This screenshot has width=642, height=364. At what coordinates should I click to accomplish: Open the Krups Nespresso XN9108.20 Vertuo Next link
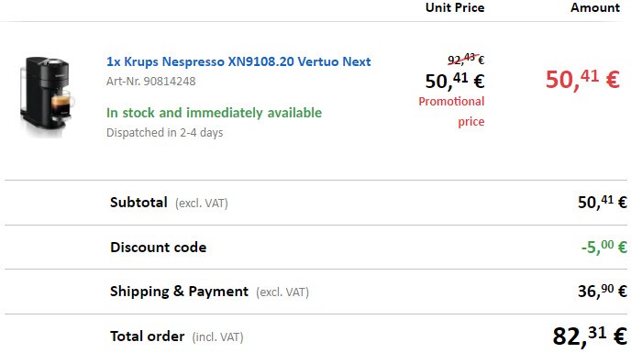[238, 61]
